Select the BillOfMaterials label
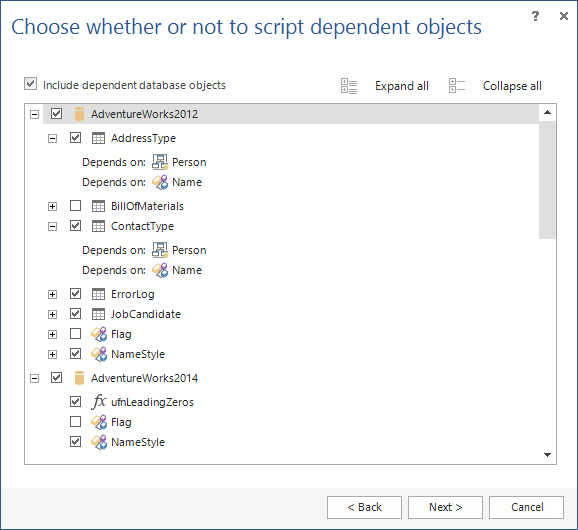This screenshot has height=530, width=578. (147, 206)
